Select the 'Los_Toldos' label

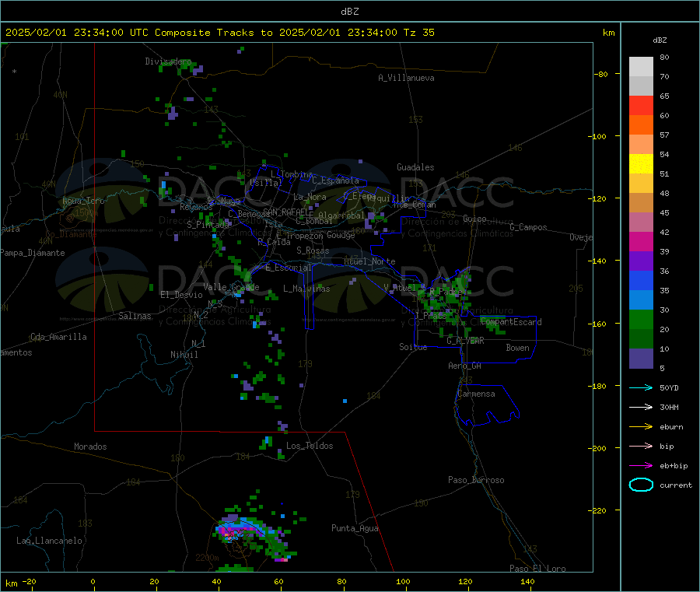pyautogui.click(x=310, y=446)
